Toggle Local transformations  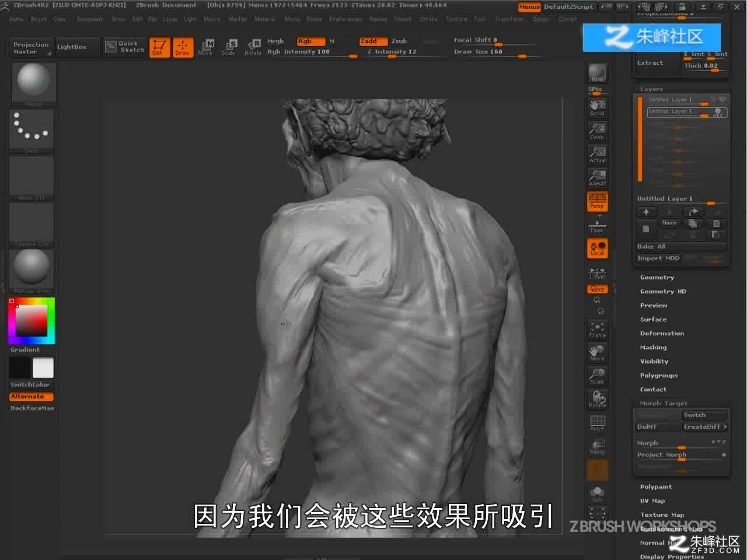tap(597, 249)
